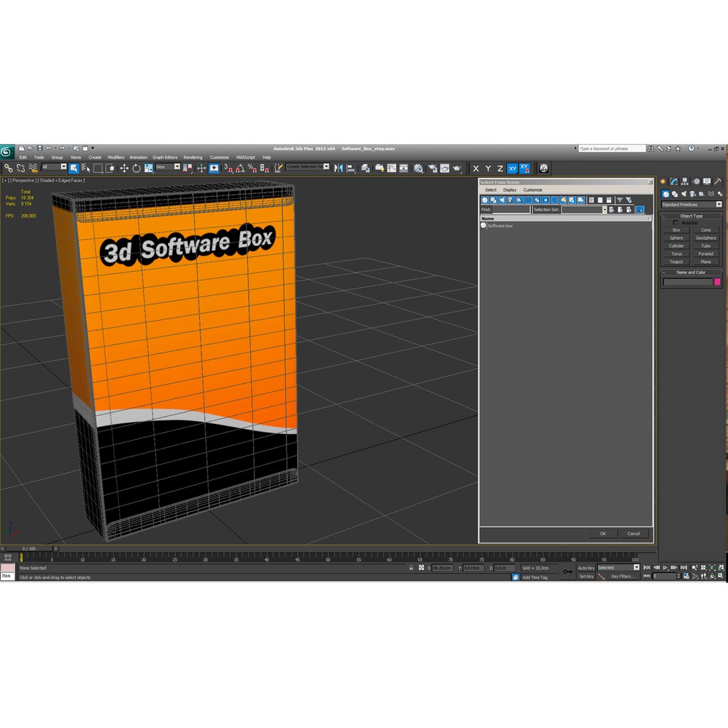Open the View reference coordinate dropdown

coord(168,166)
